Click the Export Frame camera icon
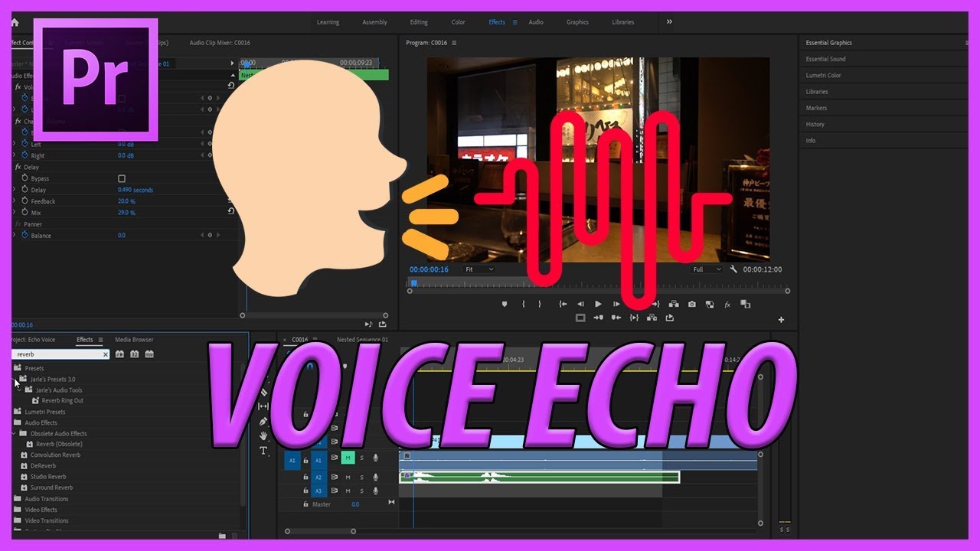 click(x=692, y=304)
